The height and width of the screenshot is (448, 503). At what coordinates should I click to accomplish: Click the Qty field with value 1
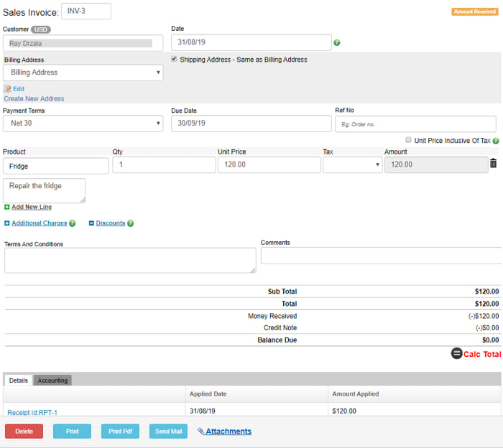[164, 164]
